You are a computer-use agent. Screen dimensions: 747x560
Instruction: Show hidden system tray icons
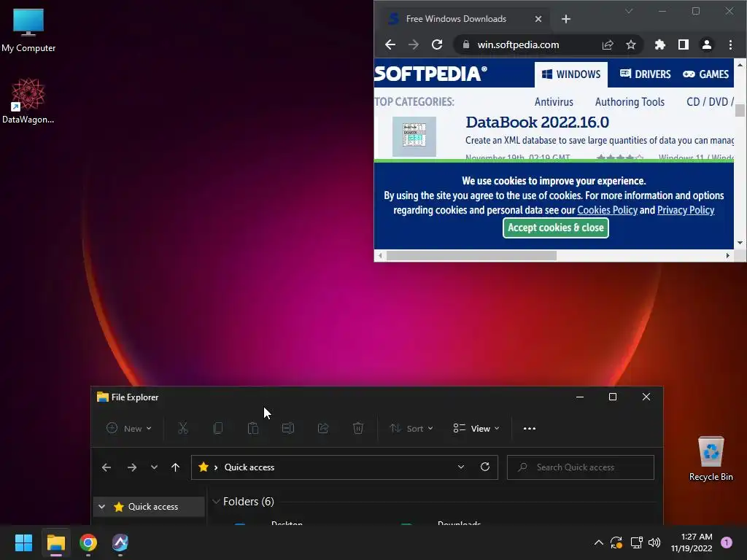(x=599, y=542)
